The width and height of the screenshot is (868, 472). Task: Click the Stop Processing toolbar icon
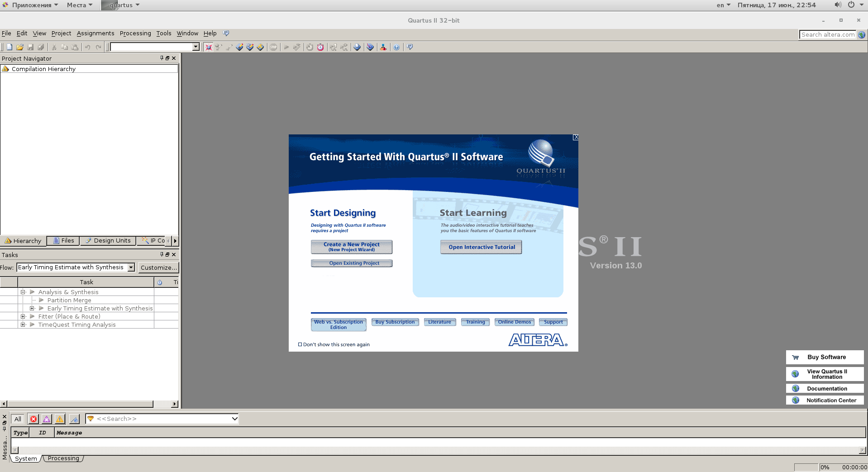point(273,47)
